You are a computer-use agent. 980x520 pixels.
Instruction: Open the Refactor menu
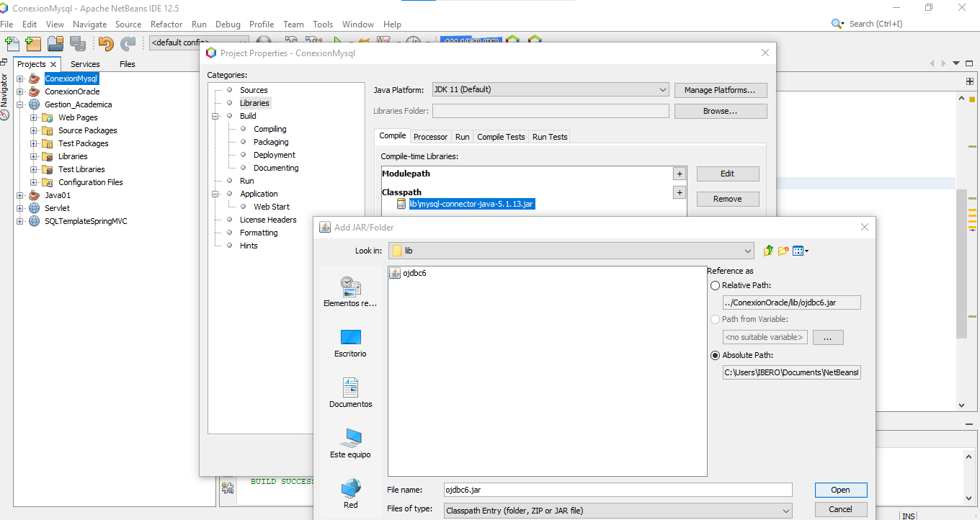(x=166, y=24)
